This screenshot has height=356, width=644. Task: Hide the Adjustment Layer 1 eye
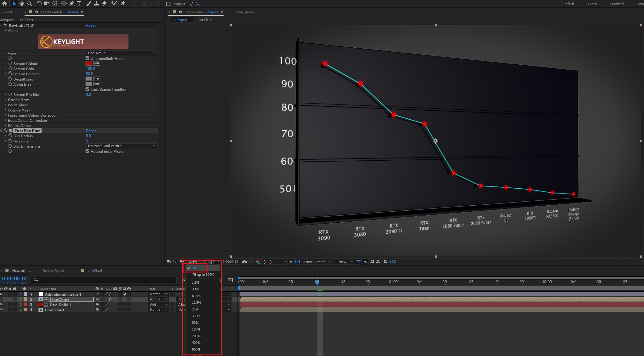pyautogui.click(x=2, y=294)
